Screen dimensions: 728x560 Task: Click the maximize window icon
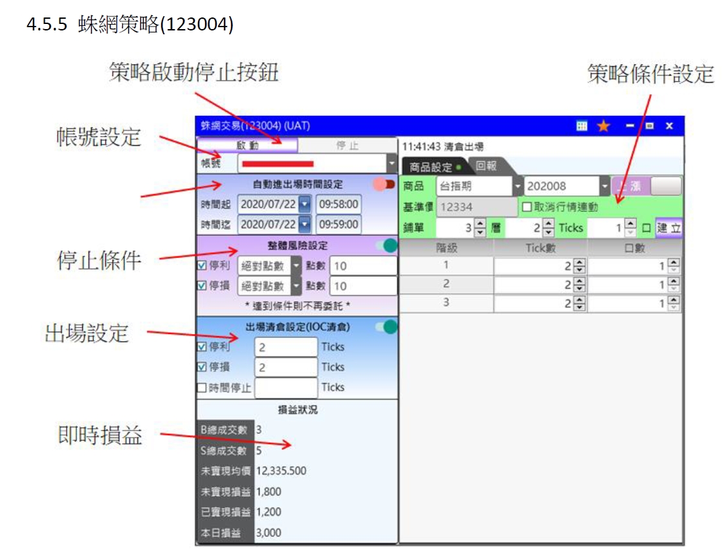[x=650, y=126]
